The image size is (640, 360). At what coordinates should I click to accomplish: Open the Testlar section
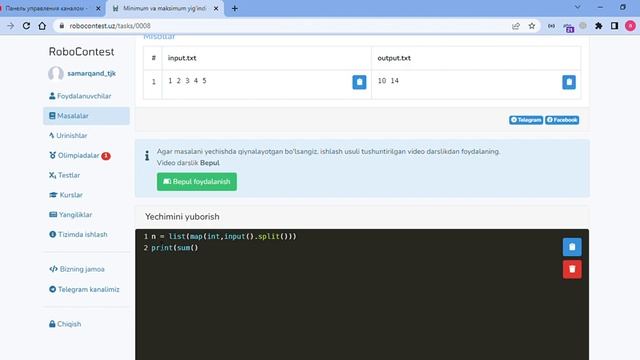(64, 175)
